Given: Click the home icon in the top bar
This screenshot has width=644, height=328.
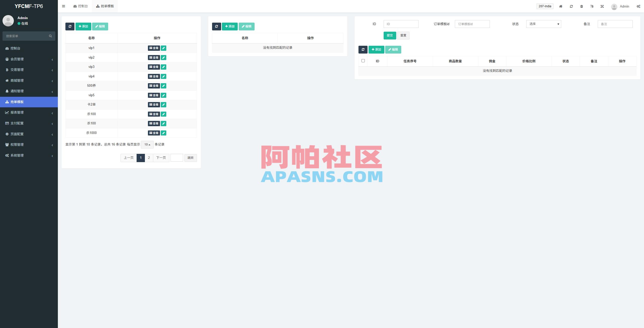Looking at the screenshot, I should point(560,6).
